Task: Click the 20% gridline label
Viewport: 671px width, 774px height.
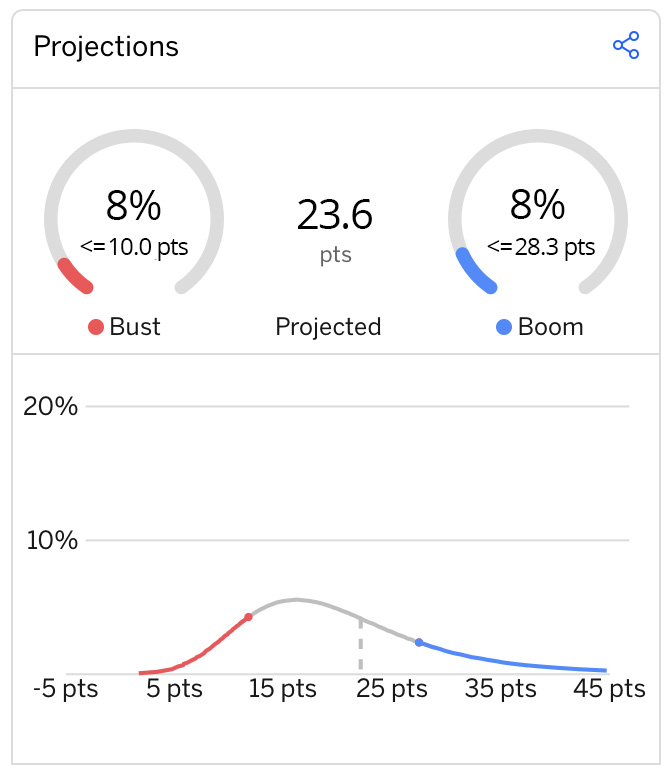Action: pos(50,406)
